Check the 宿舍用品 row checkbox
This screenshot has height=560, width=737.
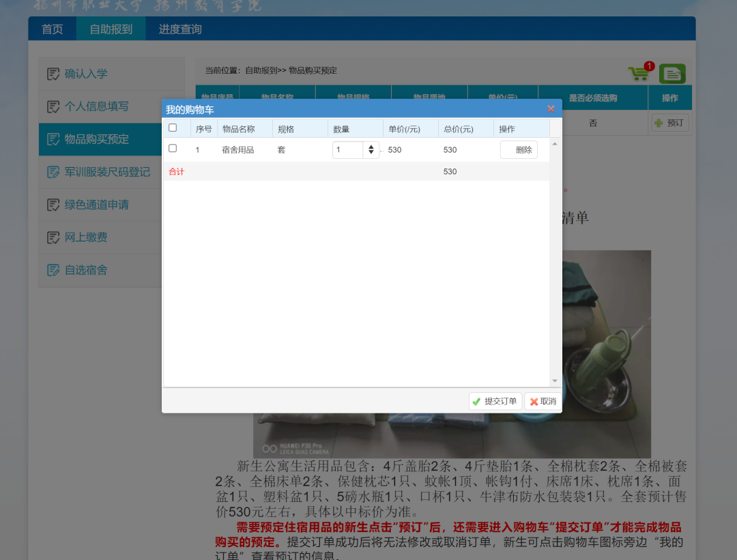click(x=173, y=149)
